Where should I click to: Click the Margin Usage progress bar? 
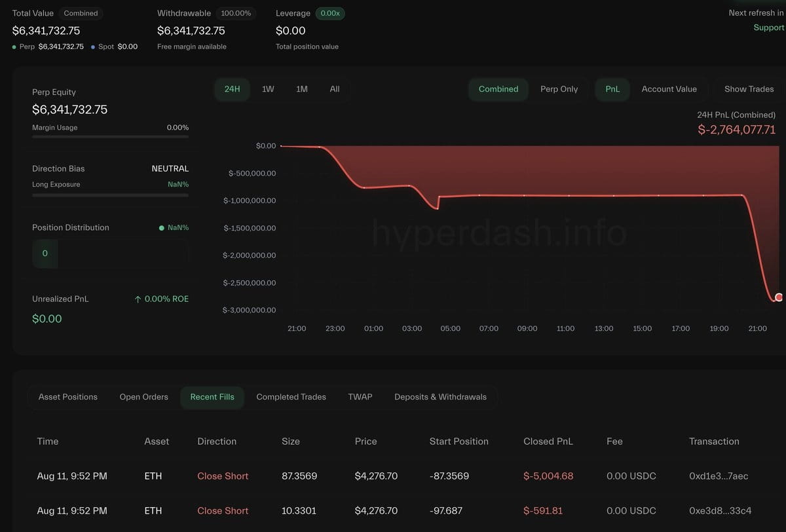pos(110,137)
